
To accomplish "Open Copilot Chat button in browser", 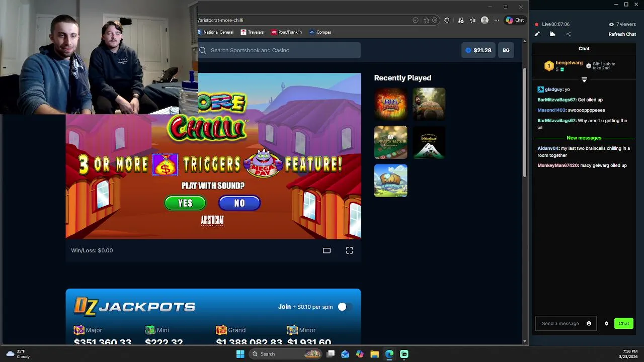I will tap(515, 20).
